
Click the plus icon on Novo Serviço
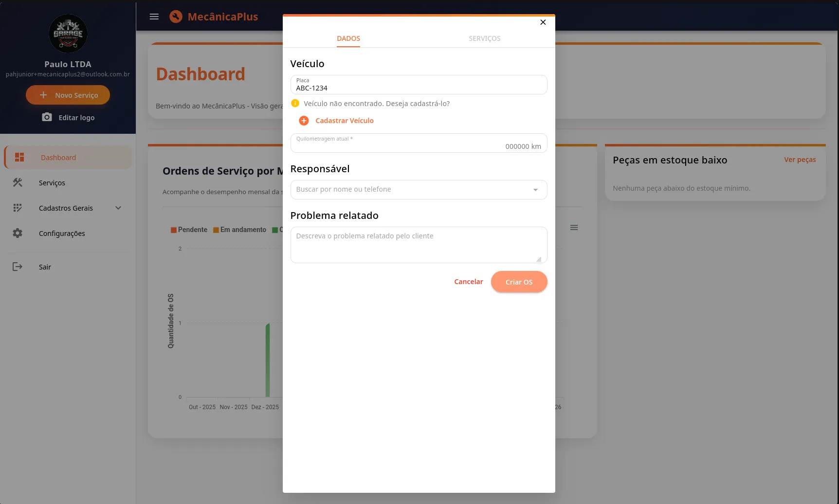point(43,95)
